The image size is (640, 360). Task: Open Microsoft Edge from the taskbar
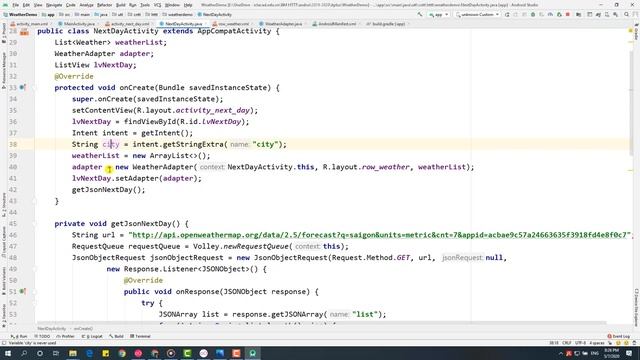click(89, 353)
